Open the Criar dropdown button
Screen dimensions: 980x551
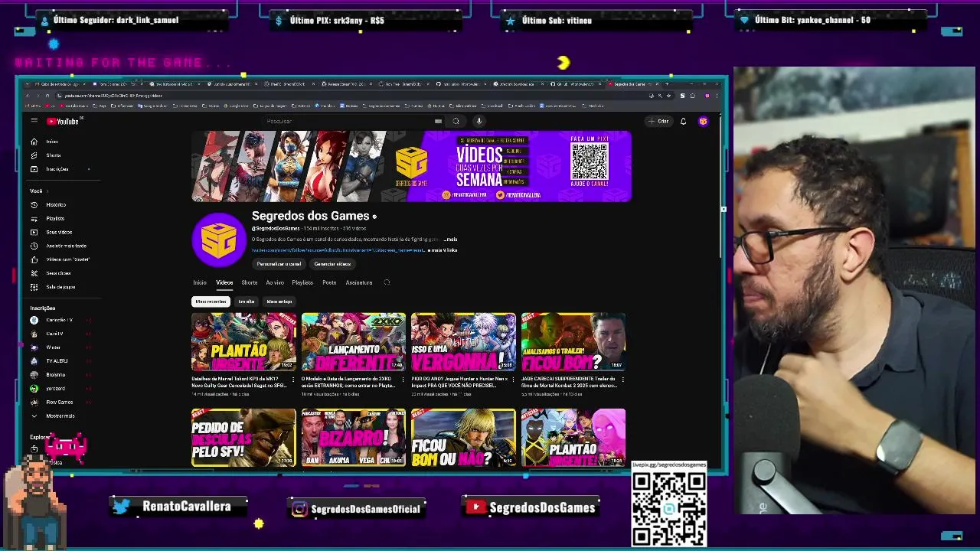658,121
